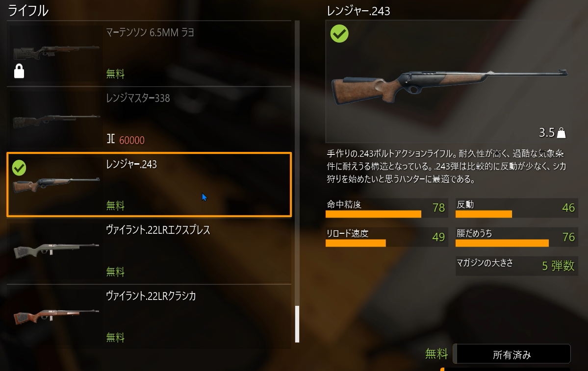
Task: Click the 無料 price under ヴァイラント.22LRクラシカ
Action: 115,337
